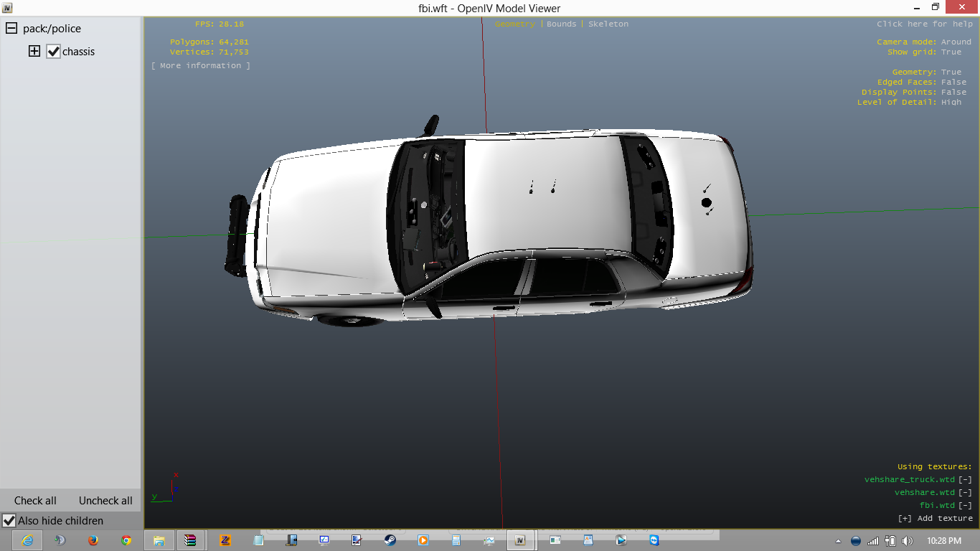Launch Firefox from the taskbar
Viewport: 980px width, 551px height.
[x=93, y=540]
